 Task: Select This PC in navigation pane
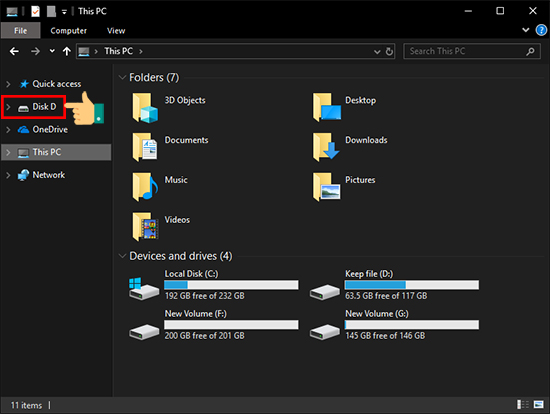coord(47,152)
